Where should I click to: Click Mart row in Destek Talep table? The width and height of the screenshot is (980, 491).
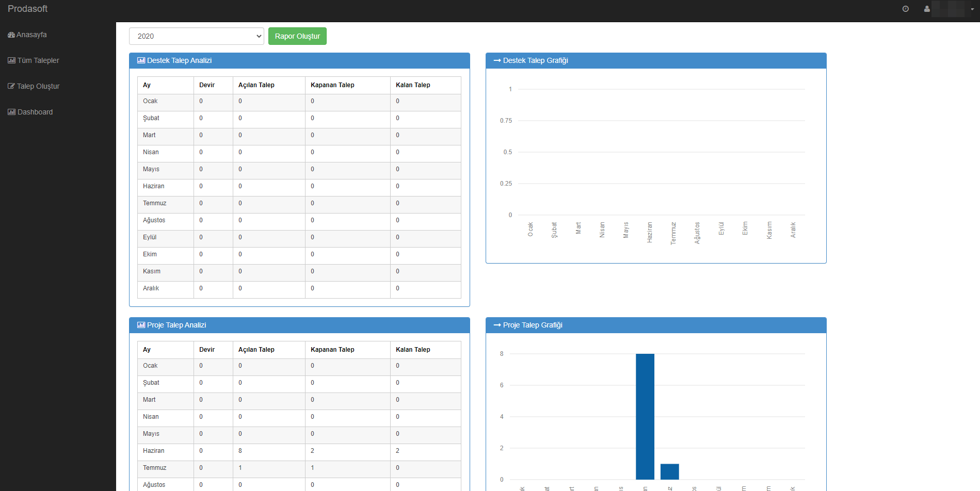pos(299,136)
